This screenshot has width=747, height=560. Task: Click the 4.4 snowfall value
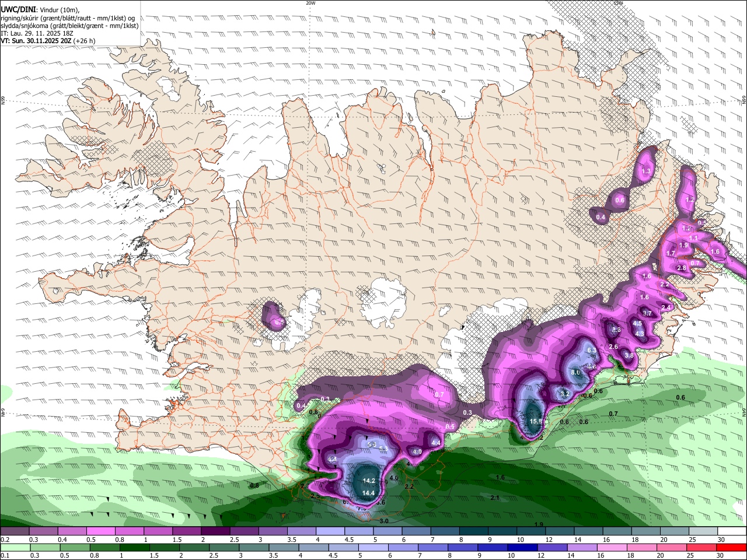click(435, 443)
